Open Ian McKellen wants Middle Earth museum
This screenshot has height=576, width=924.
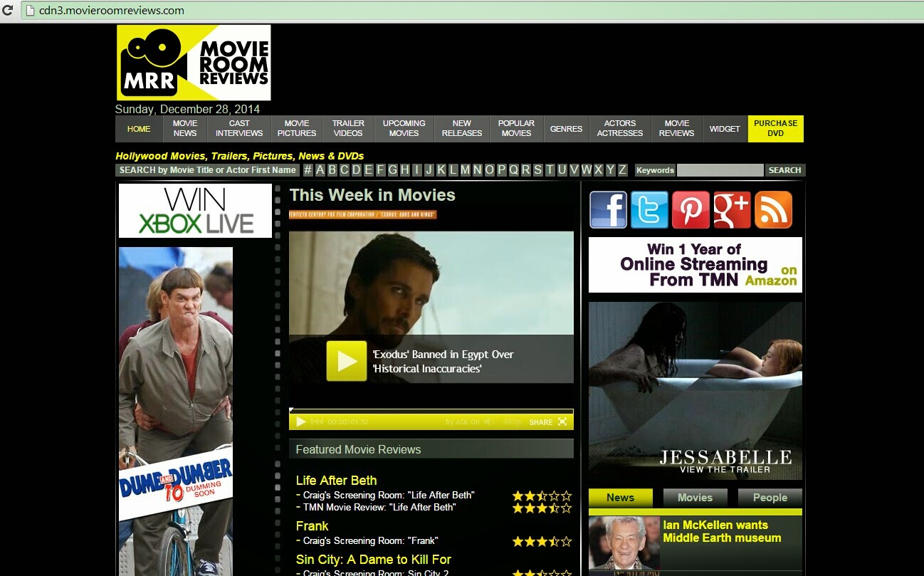tap(722, 531)
